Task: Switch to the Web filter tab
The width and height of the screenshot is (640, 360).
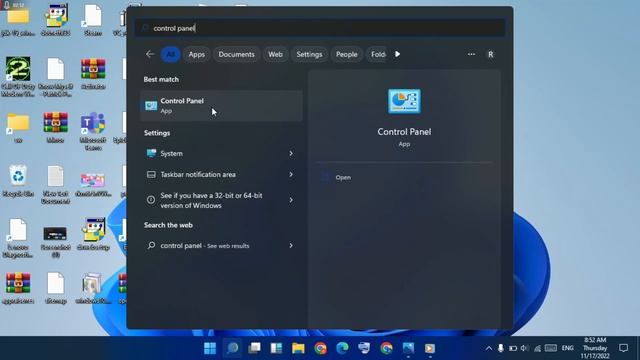Action: 275,54
